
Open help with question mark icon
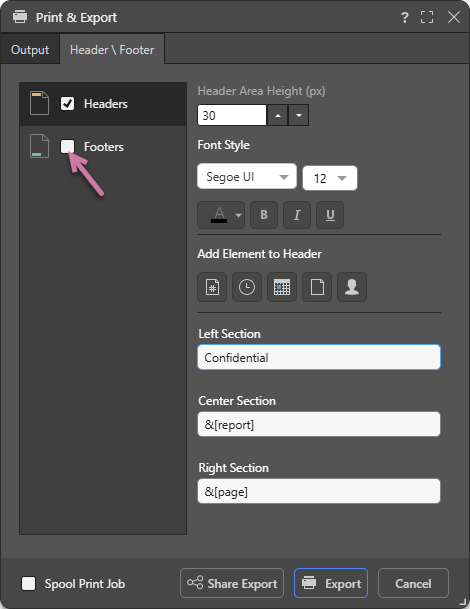(x=404, y=17)
